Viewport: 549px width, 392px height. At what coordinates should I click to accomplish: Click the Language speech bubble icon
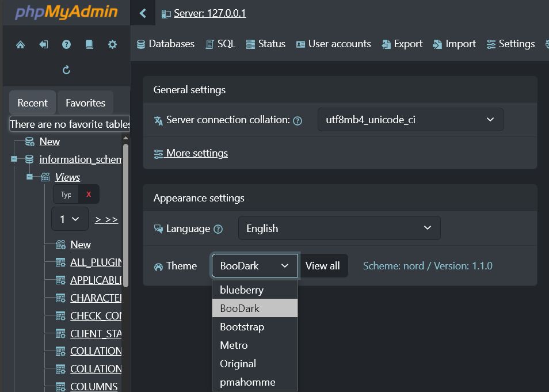(158, 229)
